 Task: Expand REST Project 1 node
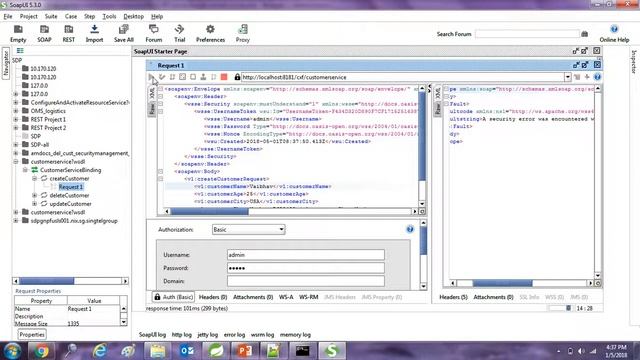(16, 120)
